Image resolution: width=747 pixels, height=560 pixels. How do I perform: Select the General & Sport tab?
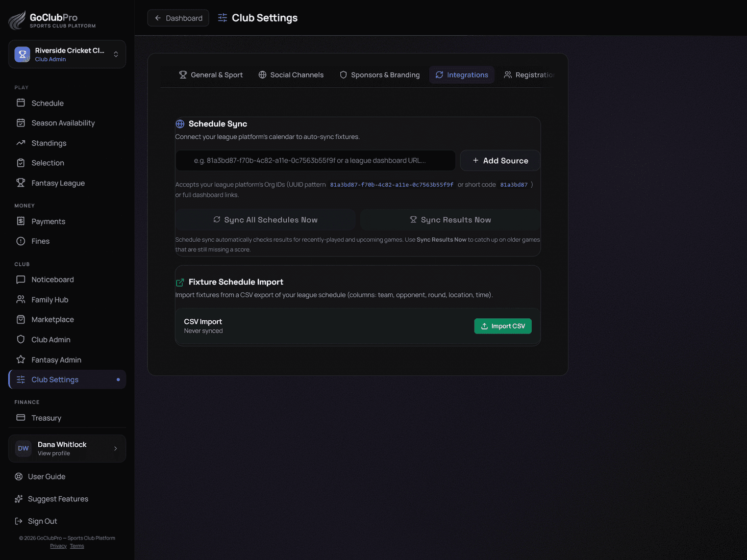click(x=211, y=75)
